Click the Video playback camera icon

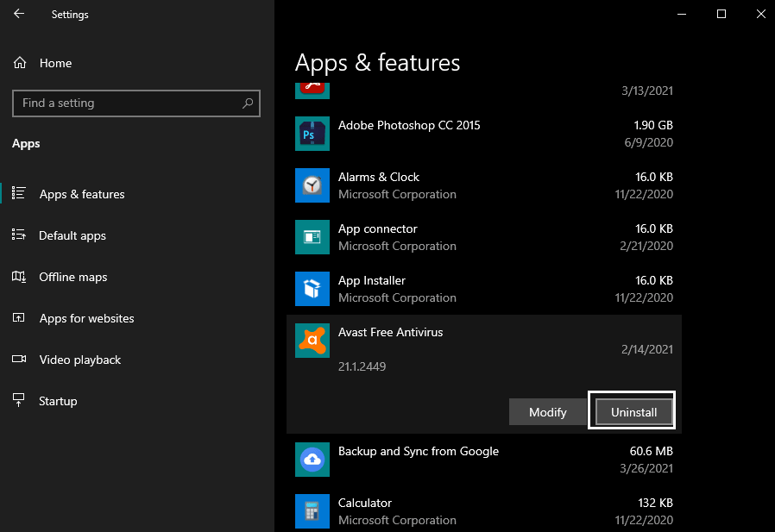(19, 359)
